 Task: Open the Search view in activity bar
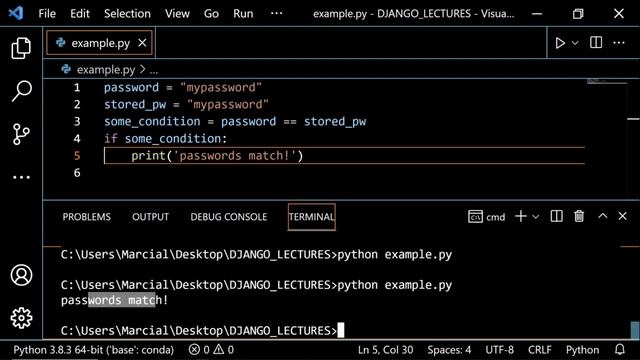[21, 91]
